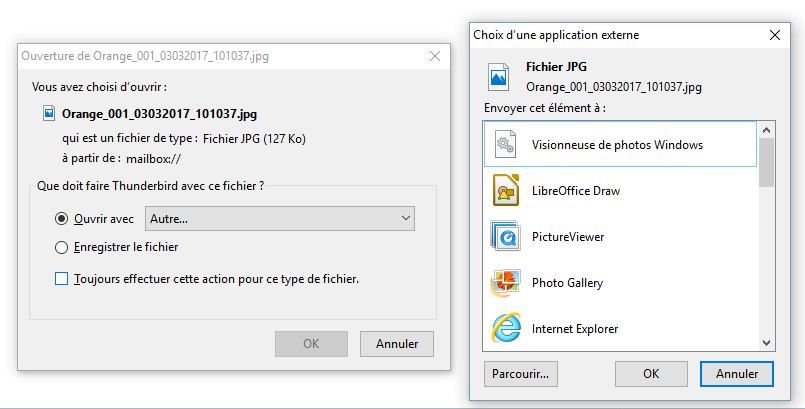Confirm with OK in external application dialog

(x=651, y=374)
